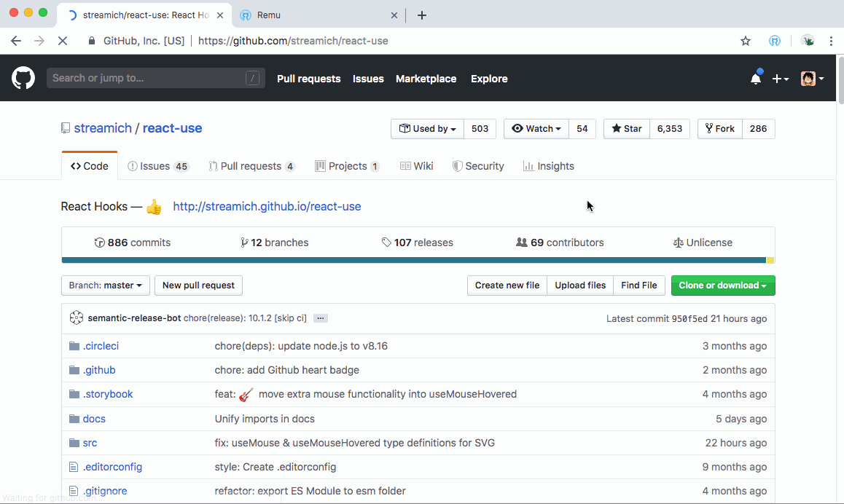Click the lock site info icon

tap(92, 41)
